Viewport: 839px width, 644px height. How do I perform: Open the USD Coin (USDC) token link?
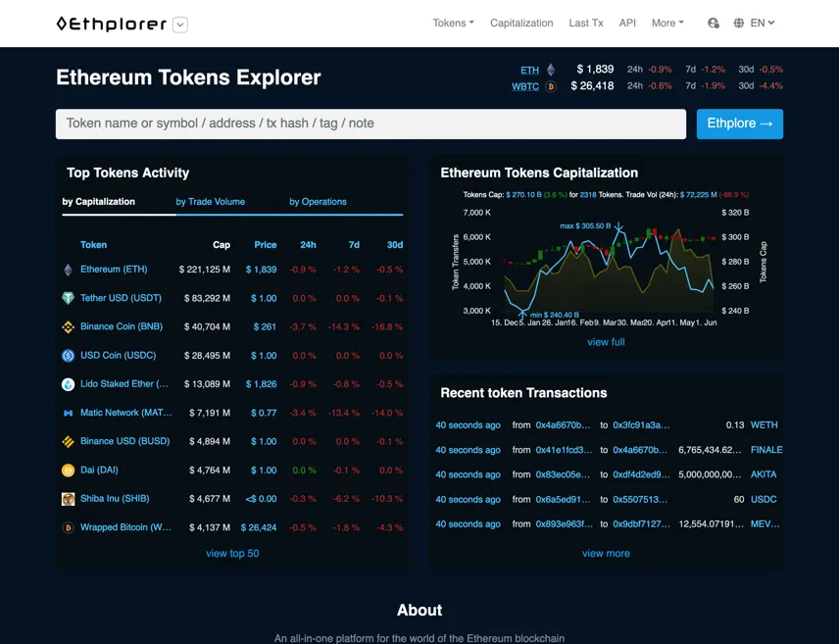coord(119,355)
